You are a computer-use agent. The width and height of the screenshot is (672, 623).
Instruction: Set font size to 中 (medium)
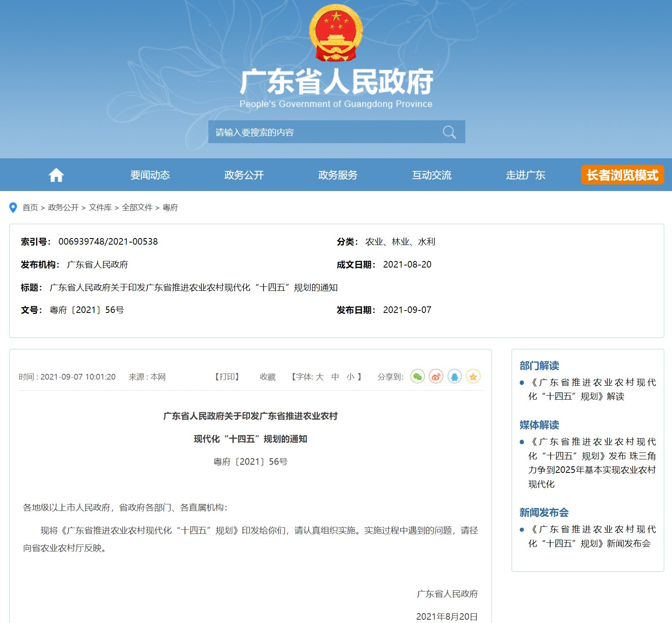click(335, 377)
